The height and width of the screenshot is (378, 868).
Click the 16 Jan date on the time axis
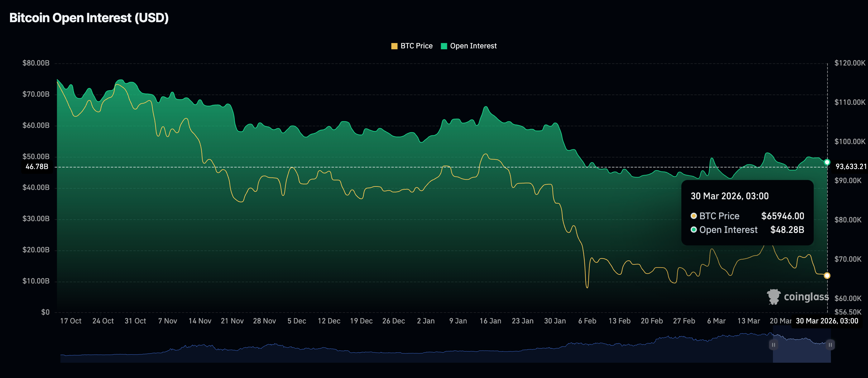click(490, 321)
